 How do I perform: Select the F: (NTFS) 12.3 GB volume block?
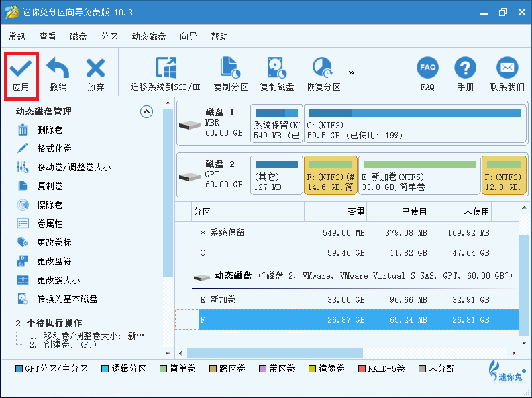pos(504,175)
